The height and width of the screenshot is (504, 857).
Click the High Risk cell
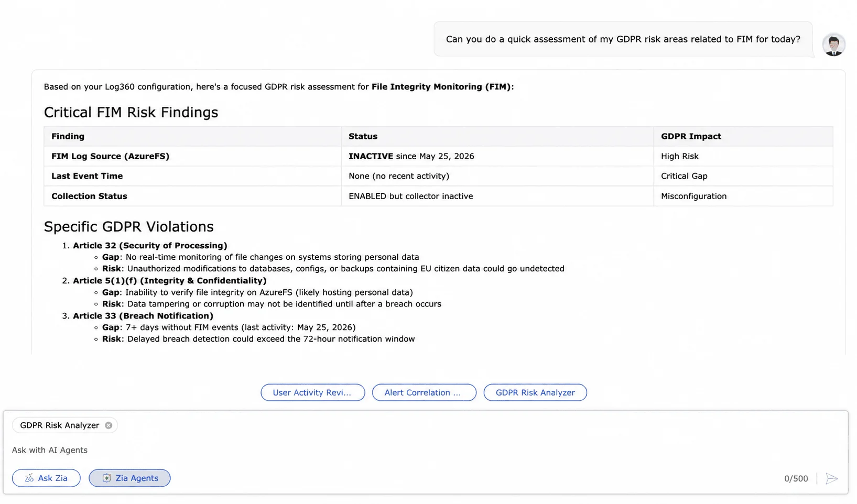(743, 156)
